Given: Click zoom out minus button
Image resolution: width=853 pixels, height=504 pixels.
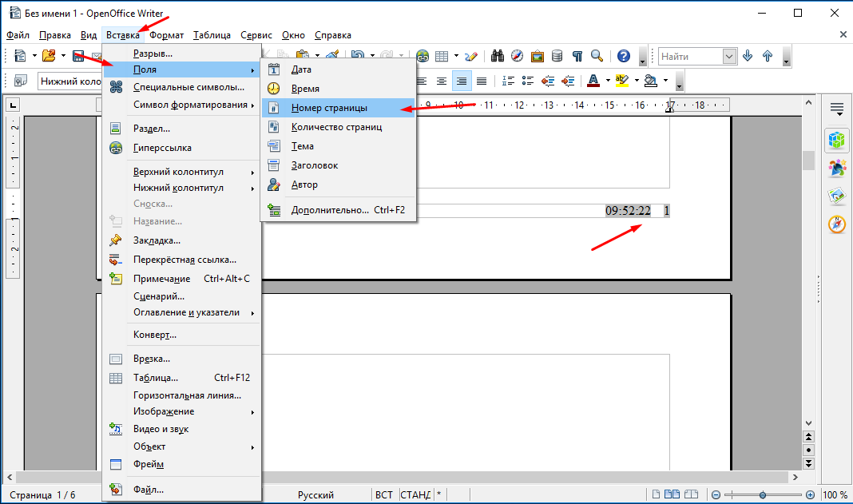Looking at the screenshot, I should tap(716, 494).
